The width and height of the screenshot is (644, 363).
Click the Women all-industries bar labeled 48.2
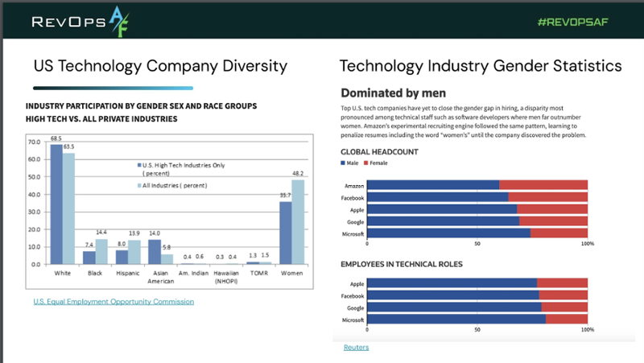298,221
